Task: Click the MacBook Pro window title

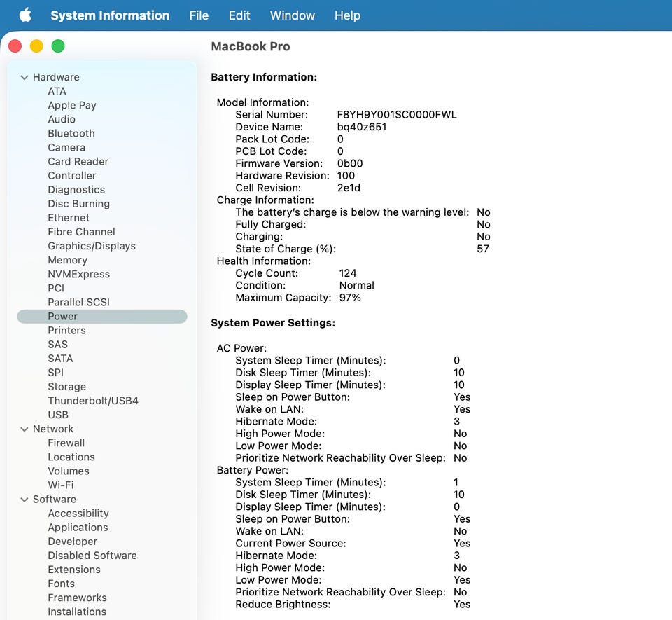Action: click(251, 46)
